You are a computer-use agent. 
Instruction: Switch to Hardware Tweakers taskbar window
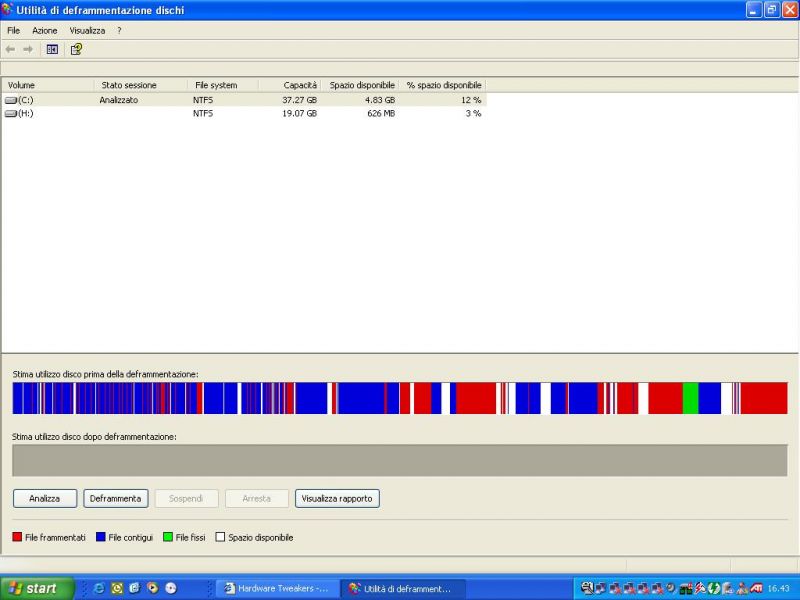(x=278, y=589)
